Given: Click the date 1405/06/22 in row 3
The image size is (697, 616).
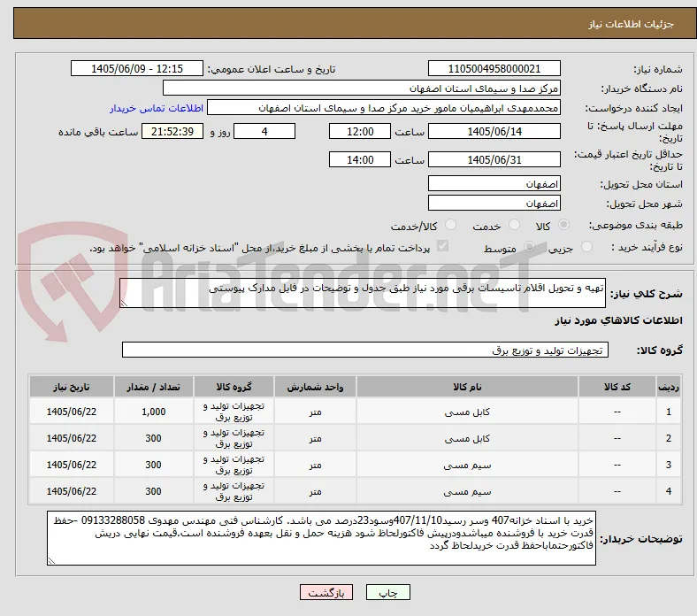Looking at the screenshot, I should [x=72, y=465].
